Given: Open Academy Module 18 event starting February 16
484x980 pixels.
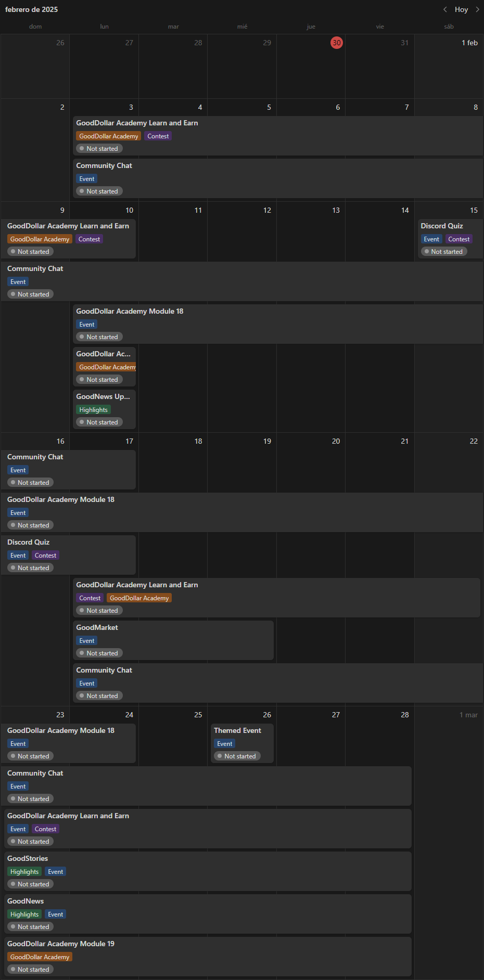Looking at the screenshot, I should point(242,512).
